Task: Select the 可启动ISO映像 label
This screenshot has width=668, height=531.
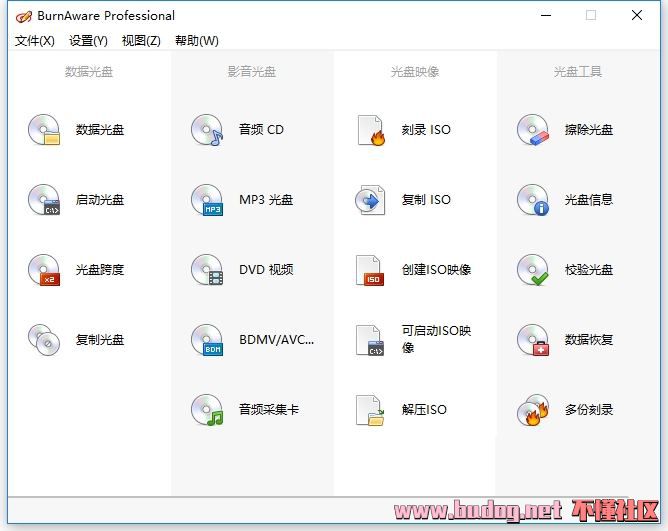Action: [436, 339]
